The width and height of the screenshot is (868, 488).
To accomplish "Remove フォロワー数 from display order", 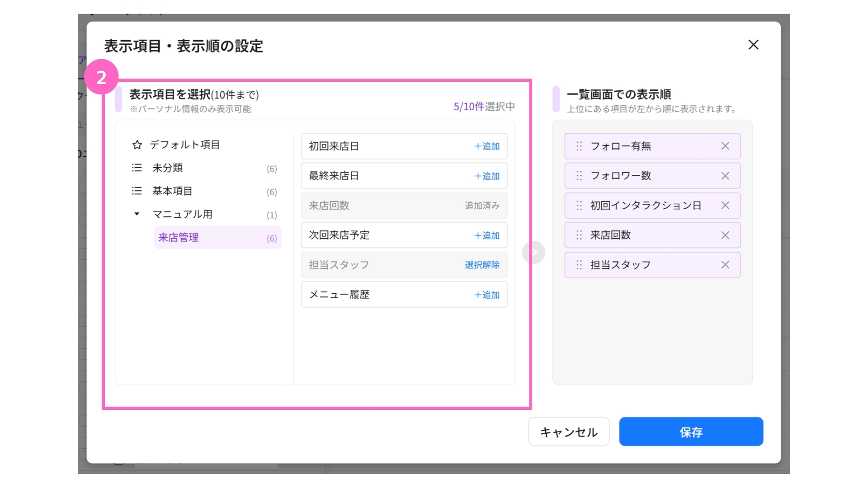I will pyautogui.click(x=725, y=176).
